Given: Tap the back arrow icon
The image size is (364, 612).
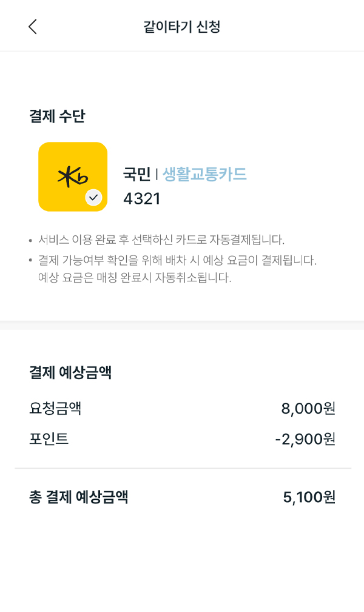Looking at the screenshot, I should [x=33, y=27].
